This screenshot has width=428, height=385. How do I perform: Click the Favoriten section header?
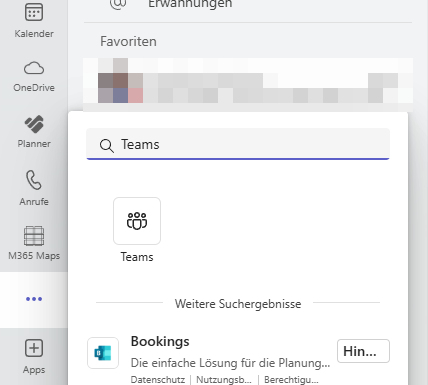pos(128,41)
